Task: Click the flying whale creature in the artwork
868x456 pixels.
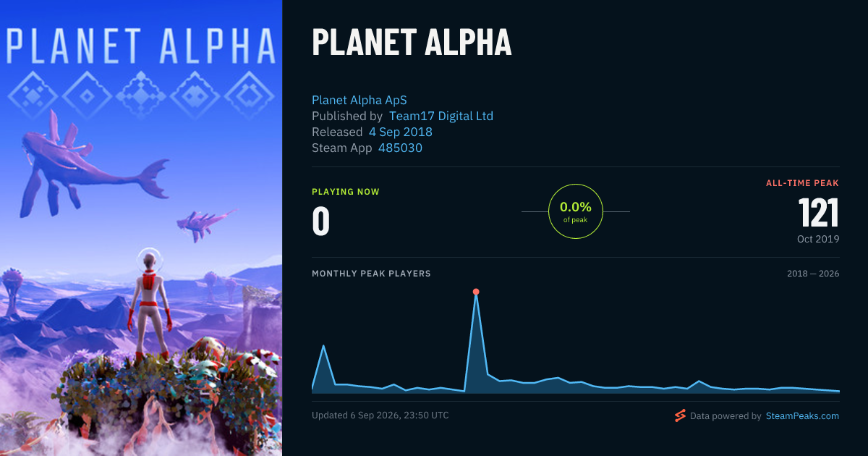Action: [90, 163]
